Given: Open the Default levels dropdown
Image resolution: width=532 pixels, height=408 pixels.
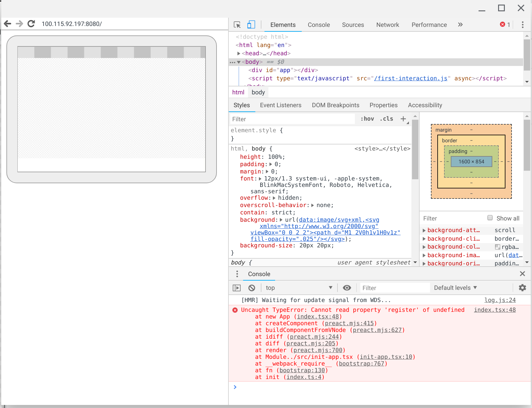Looking at the screenshot, I should [455, 287].
